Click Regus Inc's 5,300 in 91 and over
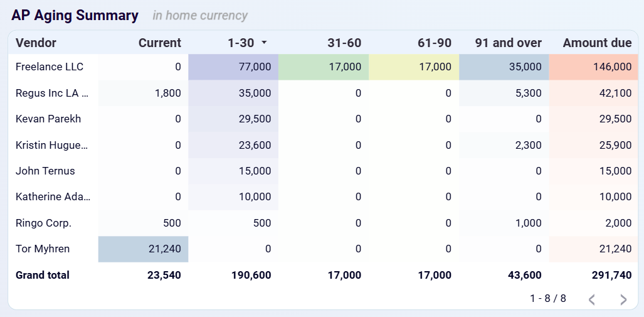Image resolution: width=644 pixels, height=317 pixels. pos(504,93)
